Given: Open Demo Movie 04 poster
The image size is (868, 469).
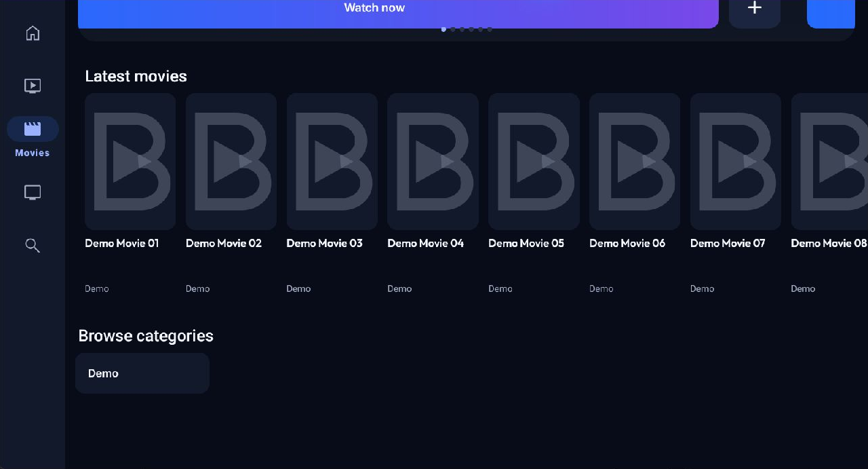Looking at the screenshot, I should tap(433, 162).
